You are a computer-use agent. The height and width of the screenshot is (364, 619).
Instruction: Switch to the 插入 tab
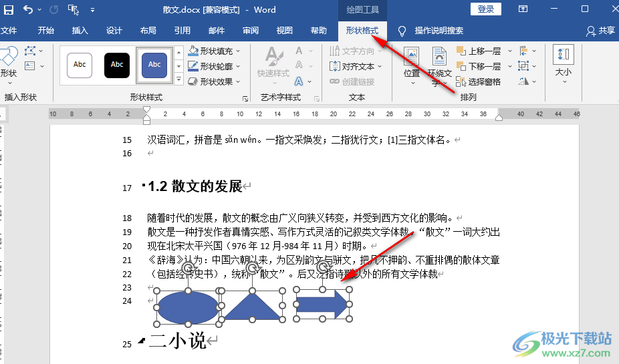80,30
